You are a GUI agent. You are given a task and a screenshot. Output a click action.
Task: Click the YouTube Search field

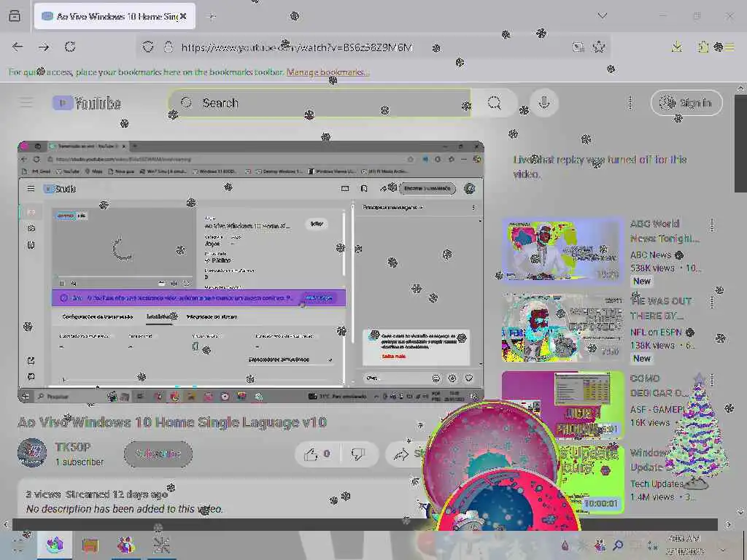coord(320,103)
